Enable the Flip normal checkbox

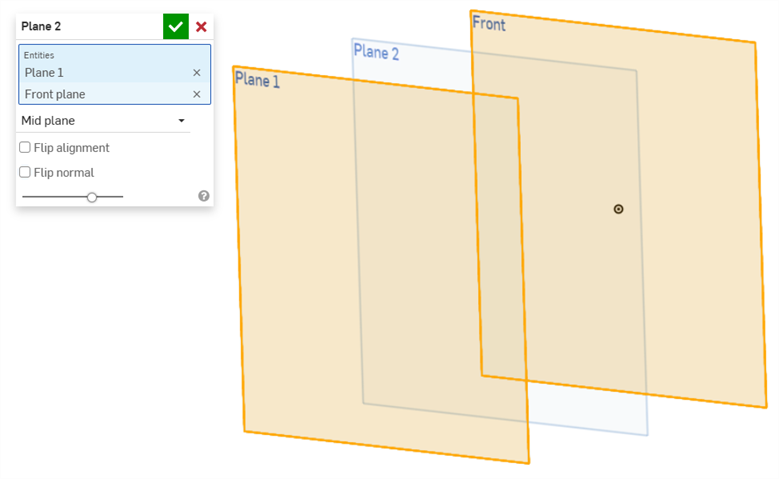(x=25, y=172)
